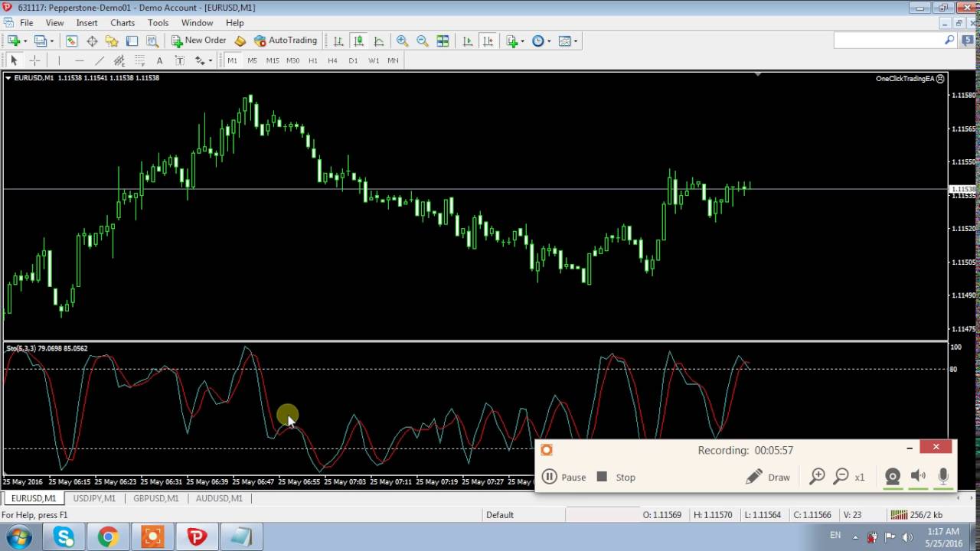Switch to the W1 timeframe
This screenshot has width=980, height=551.
(x=373, y=60)
